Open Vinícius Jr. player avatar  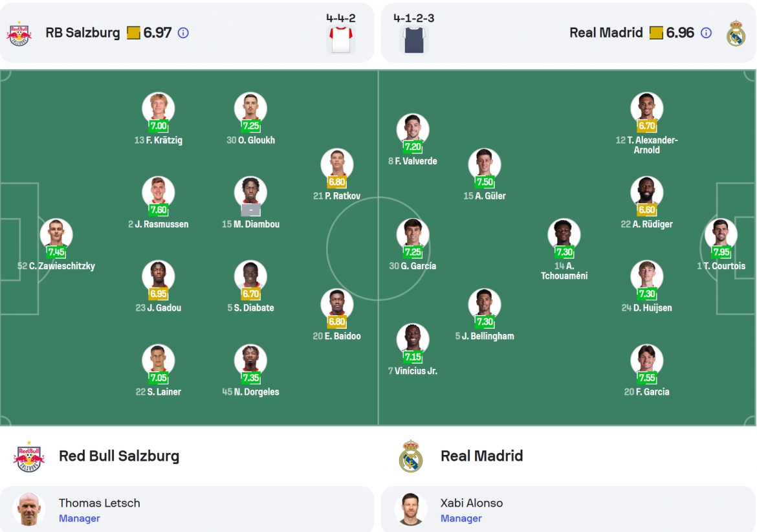point(413,339)
